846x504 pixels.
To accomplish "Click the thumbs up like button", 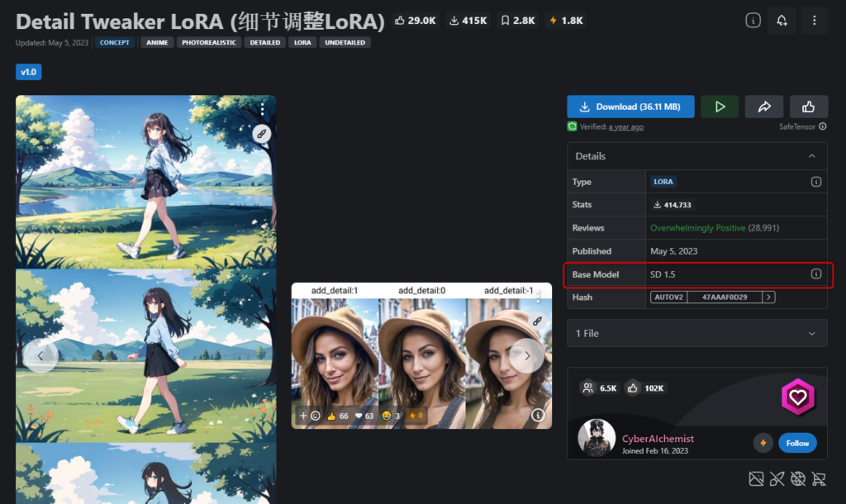I will coord(808,107).
